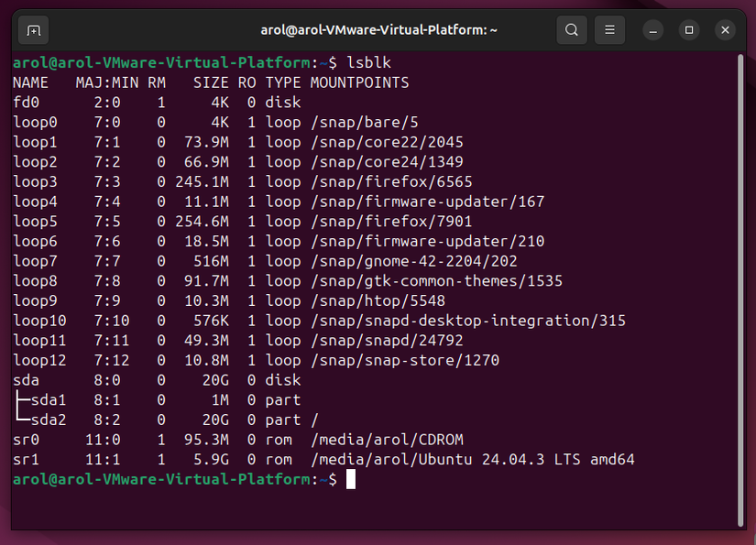Open the terminal options menu icon
The height and width of the screenshot is (545, 756).
[x=608, y=29]
